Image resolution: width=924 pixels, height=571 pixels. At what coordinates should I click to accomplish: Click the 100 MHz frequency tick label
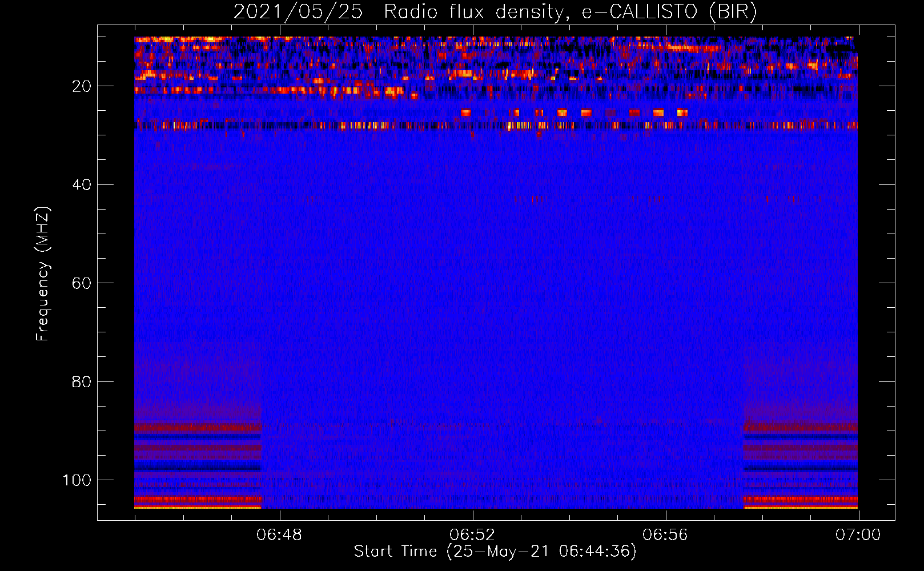click(x=77, y=480)
